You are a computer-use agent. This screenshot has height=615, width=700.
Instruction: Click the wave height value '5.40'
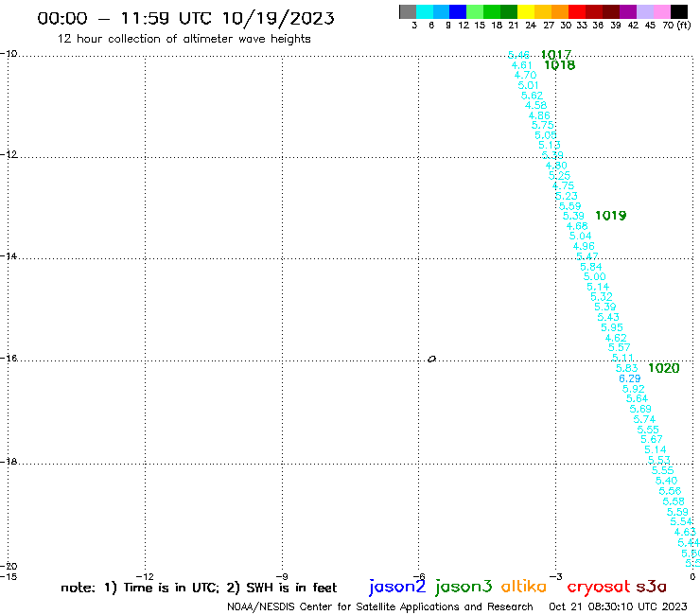pos(667,481)
